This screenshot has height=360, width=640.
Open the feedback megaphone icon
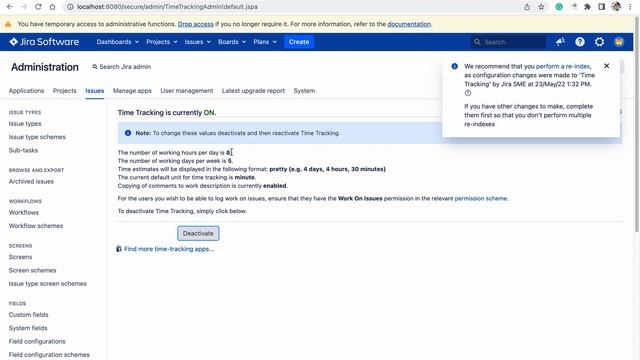click(x=560, y=42)
